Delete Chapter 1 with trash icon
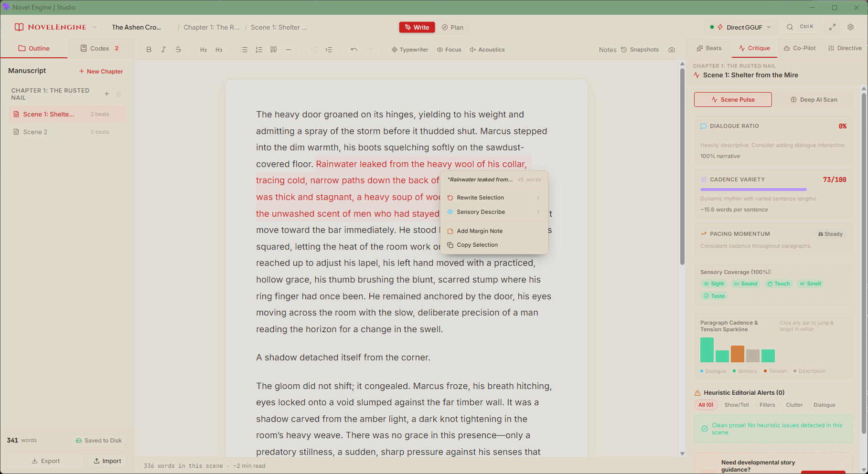 pyautogui.click(x=118, y=94)
